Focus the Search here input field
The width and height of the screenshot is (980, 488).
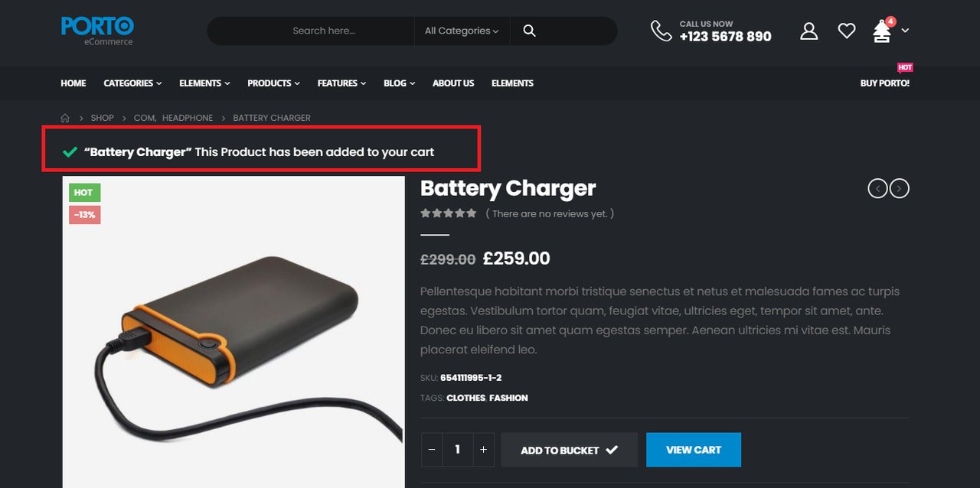pos(324,31)
